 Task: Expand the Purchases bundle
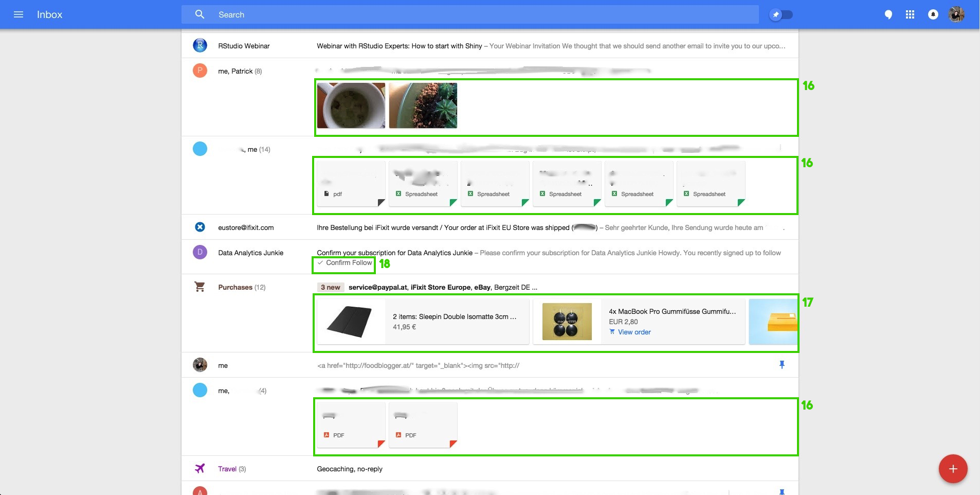(235, 287)
